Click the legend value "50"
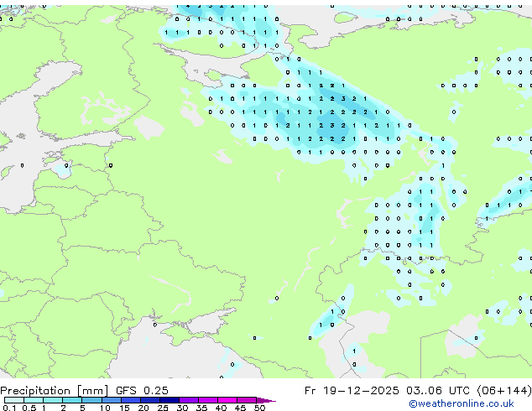 point(259,408)
